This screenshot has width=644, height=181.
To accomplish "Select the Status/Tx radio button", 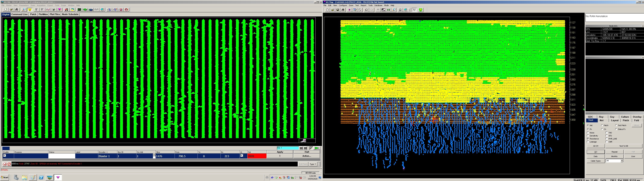I will tap(616, 129).
